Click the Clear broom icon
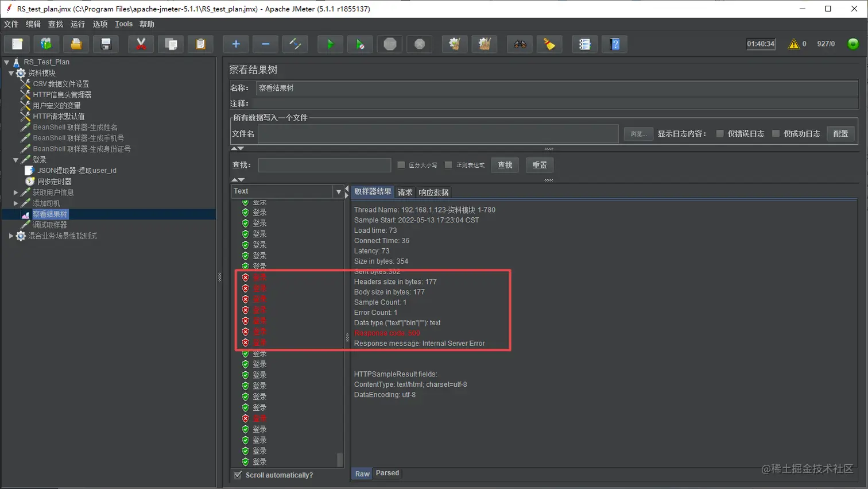This screenshot has width=868, height=489. click(455, 44)
